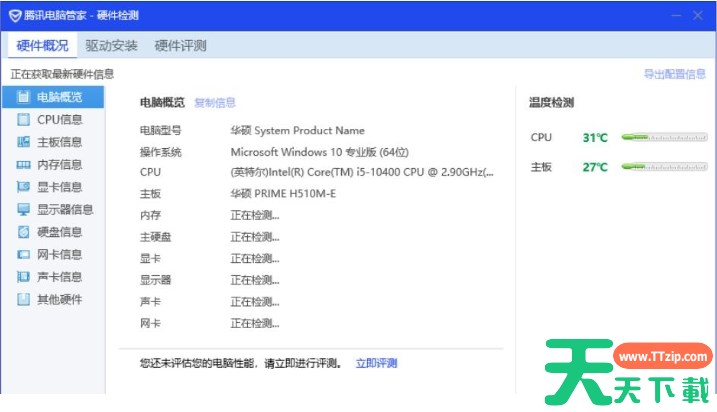The image size is (717, 412).
Task: Click the 31℃ CPU temperature value
Action: point(595,138)
